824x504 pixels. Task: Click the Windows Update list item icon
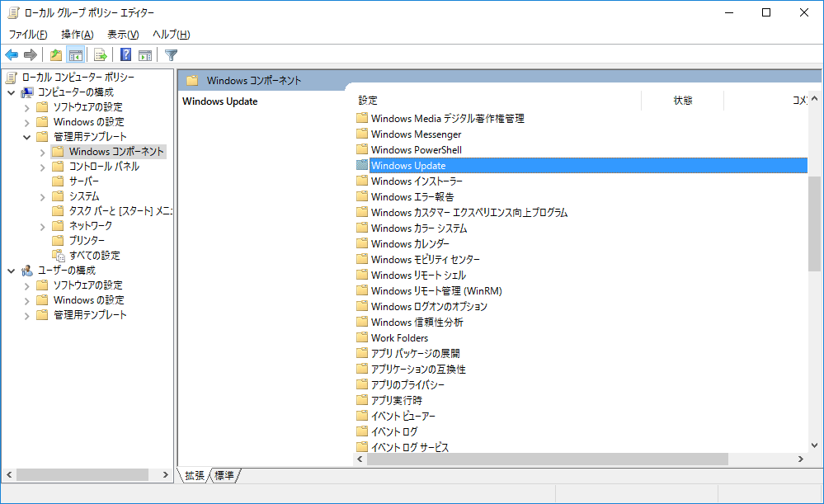tap(362, 165)
